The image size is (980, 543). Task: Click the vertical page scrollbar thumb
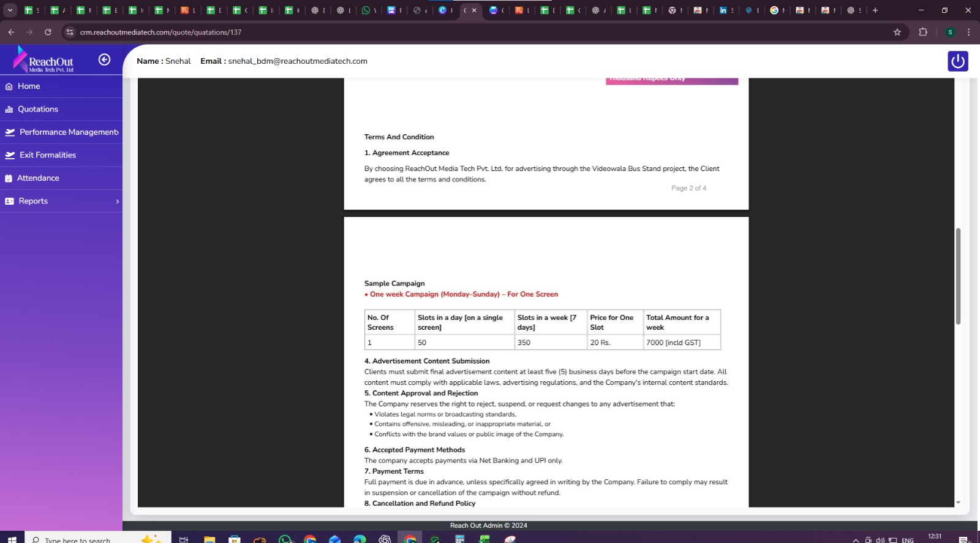958,276
